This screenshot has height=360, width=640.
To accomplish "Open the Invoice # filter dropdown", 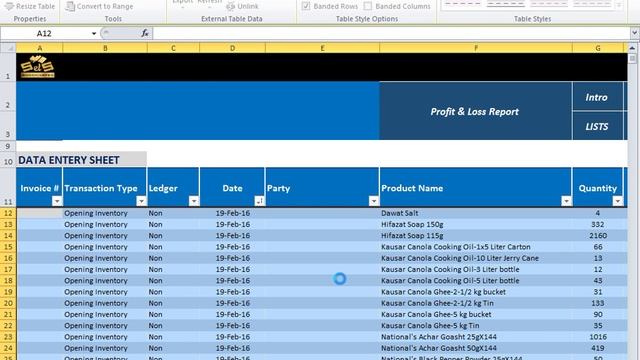I will [x=57, y=201].
